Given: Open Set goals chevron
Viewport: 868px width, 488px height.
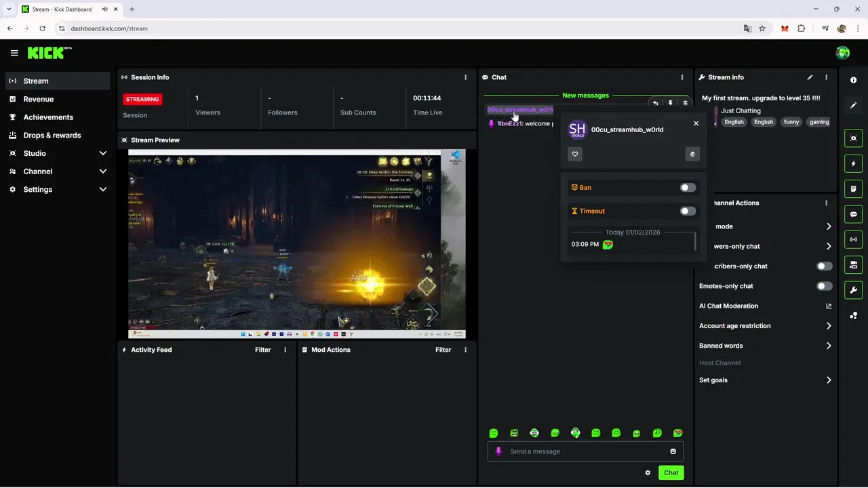Looking at the screenshot, I should pyautogui.click(x=829, y=380).
